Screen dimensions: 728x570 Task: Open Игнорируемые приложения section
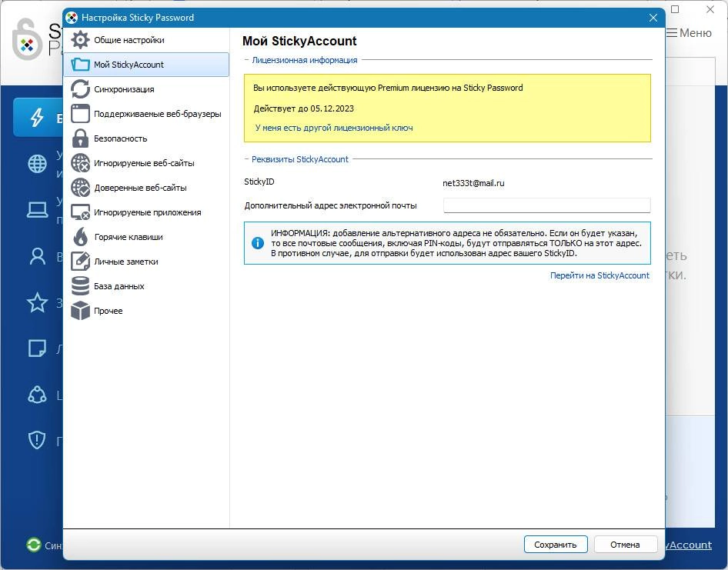coord(146,212)
